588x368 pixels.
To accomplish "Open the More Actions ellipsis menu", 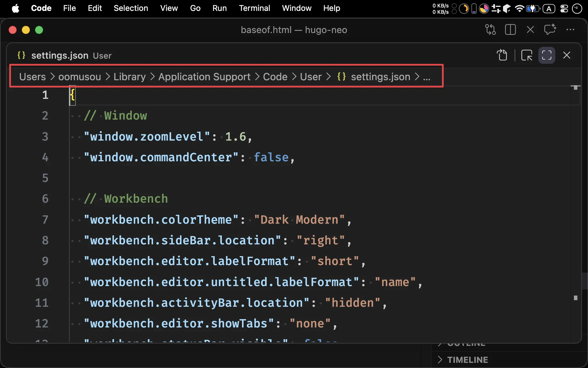I will click(570, 30).
